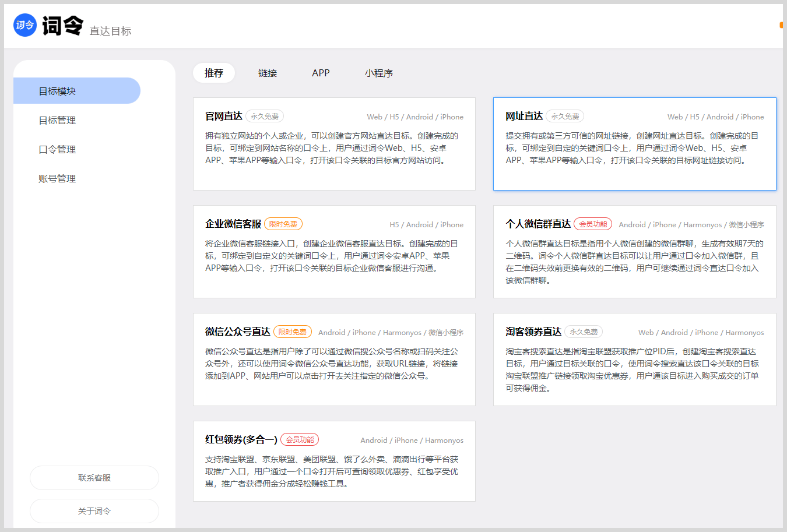Click the 限时免费 badge on 微信公众号直达 card

coord(293,332)
